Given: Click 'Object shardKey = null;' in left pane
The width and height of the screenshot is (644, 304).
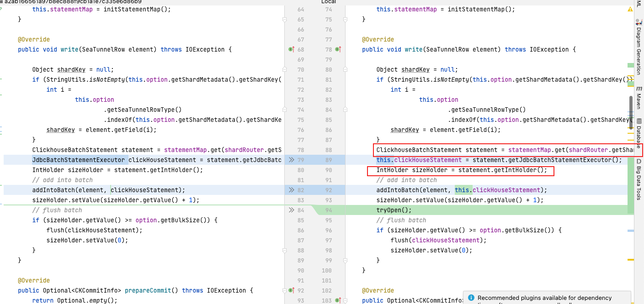Looking at the screenshot, I should [73, 69].
